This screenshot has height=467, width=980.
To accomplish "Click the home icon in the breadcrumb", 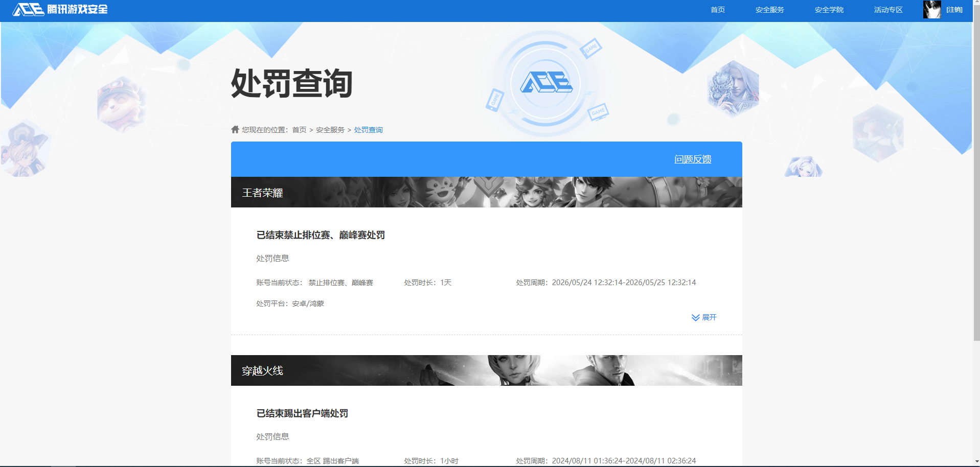I will 235,129.
